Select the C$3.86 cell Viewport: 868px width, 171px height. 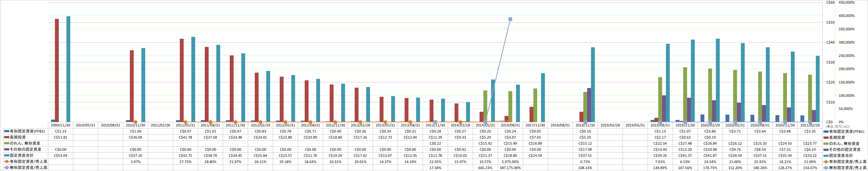pos(710,131)
